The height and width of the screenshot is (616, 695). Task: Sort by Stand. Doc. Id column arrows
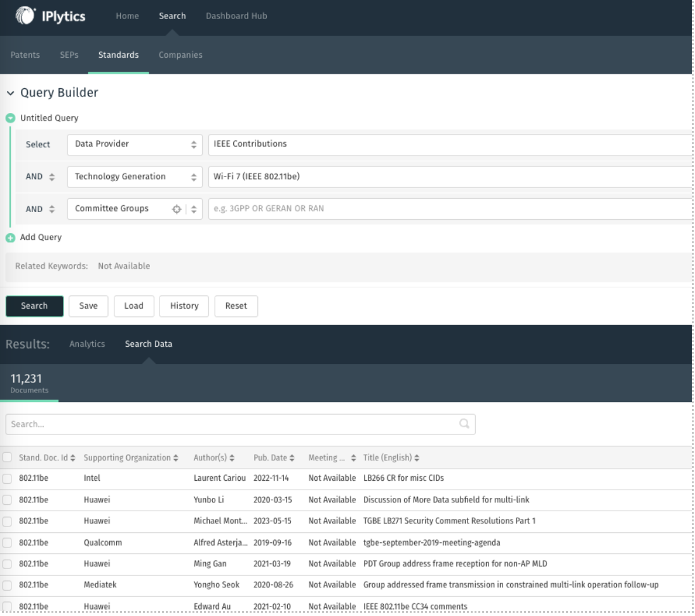(72, 458)
